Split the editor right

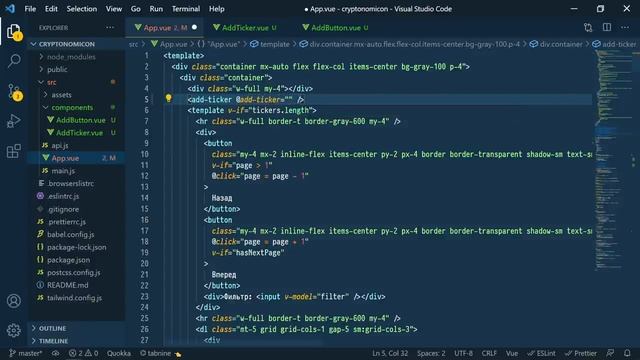[x=607, y=28]
